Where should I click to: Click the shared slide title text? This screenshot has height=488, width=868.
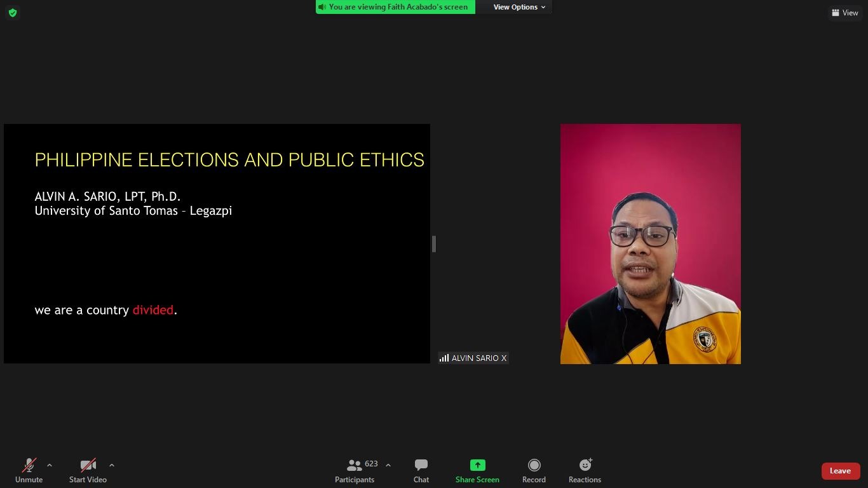point(229,159)
